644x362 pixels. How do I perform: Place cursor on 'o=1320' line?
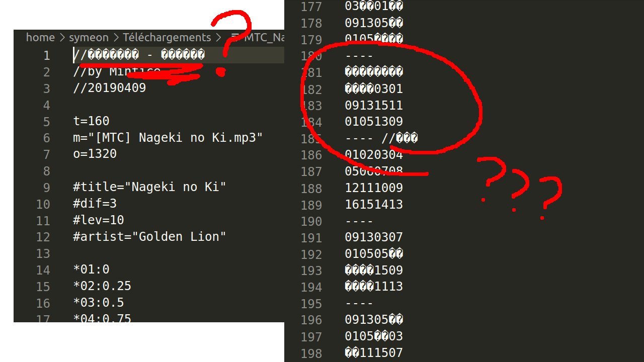95,154
